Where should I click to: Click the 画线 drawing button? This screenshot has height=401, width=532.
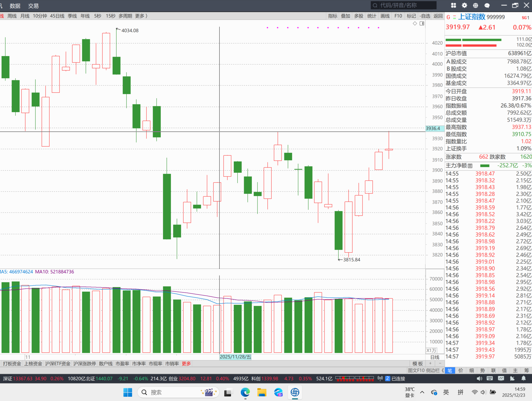pos(385,16)
